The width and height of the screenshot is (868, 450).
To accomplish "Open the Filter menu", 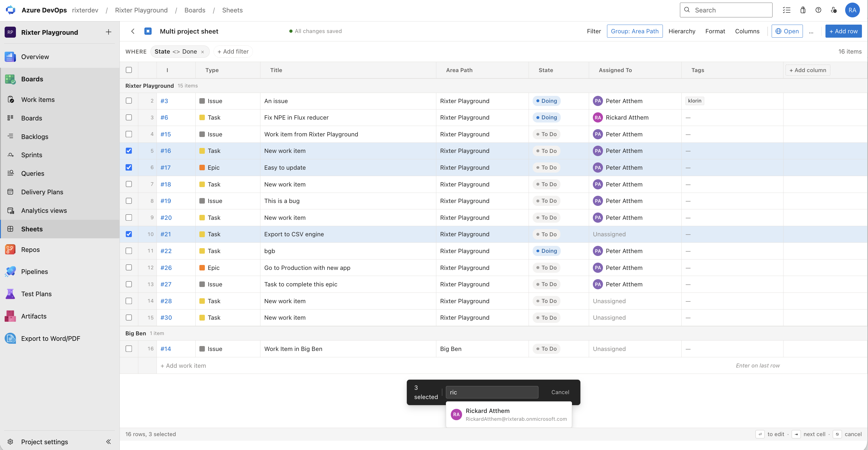I will (594, 31).
